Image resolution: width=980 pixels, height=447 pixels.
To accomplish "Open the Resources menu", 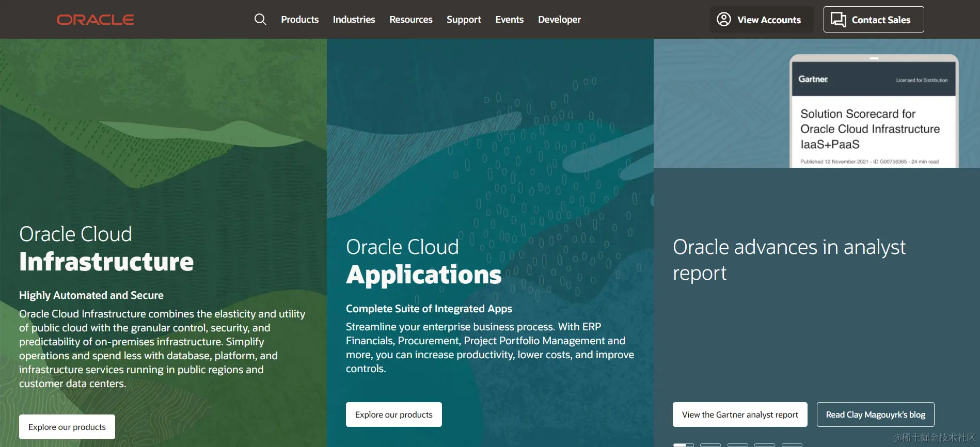I will coord(411,20).
